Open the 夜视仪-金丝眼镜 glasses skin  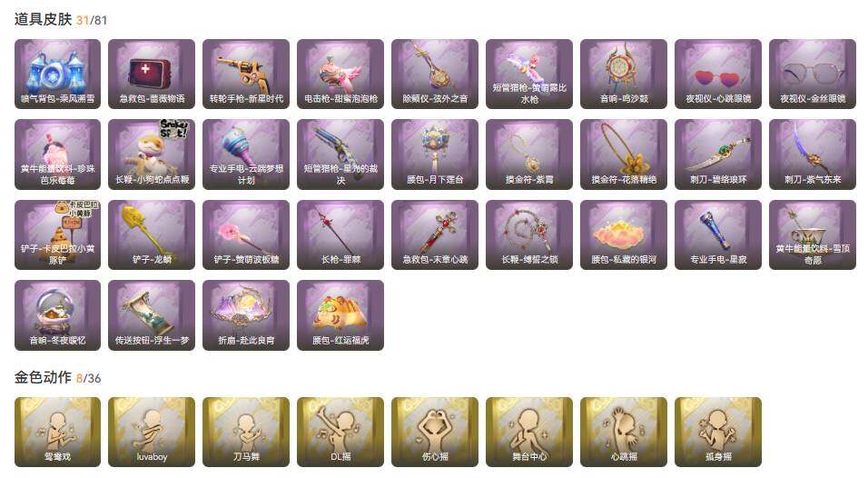tap(812, 74)
